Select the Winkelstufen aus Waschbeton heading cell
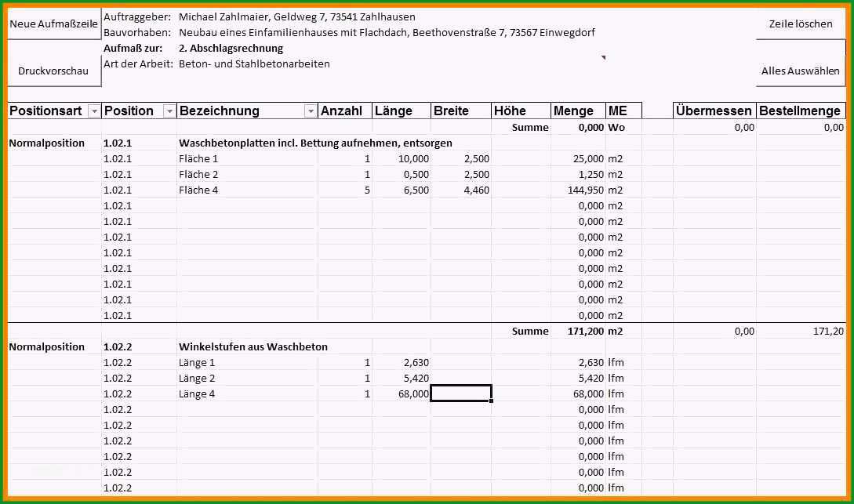The height and width of the screenshot is (504, 854). pos(253,346)
